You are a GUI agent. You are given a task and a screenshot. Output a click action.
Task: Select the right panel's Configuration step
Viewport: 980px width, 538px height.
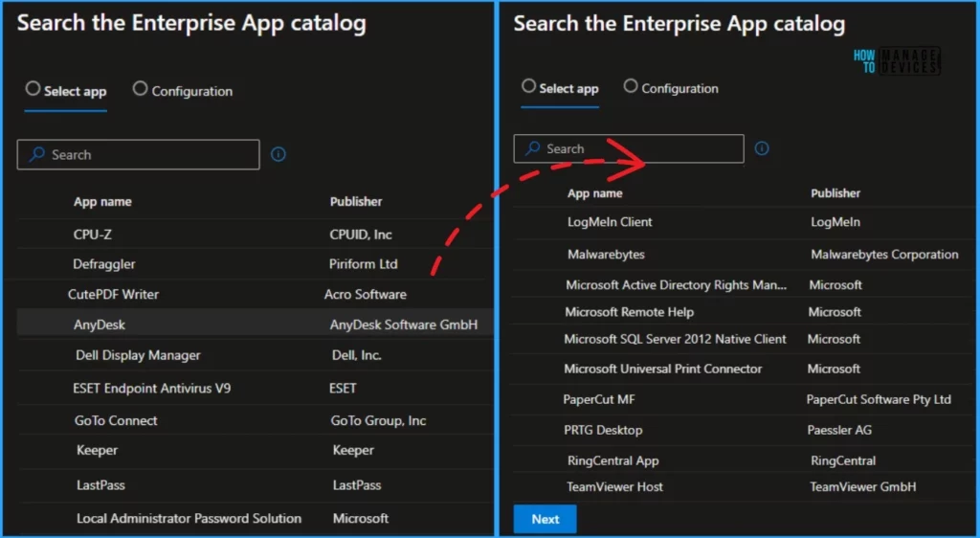(x=671, y=88)
